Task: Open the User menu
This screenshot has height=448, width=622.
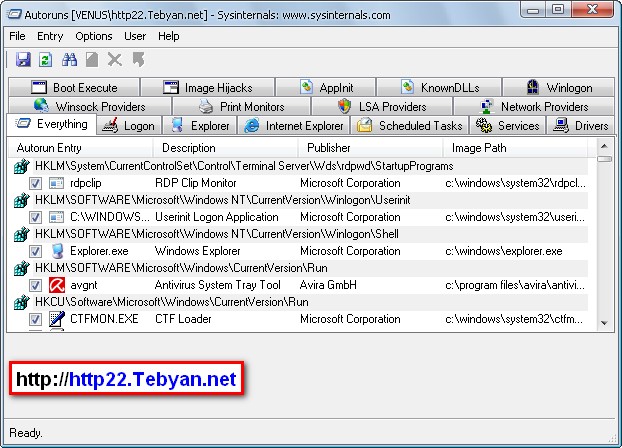Action: 135,36
